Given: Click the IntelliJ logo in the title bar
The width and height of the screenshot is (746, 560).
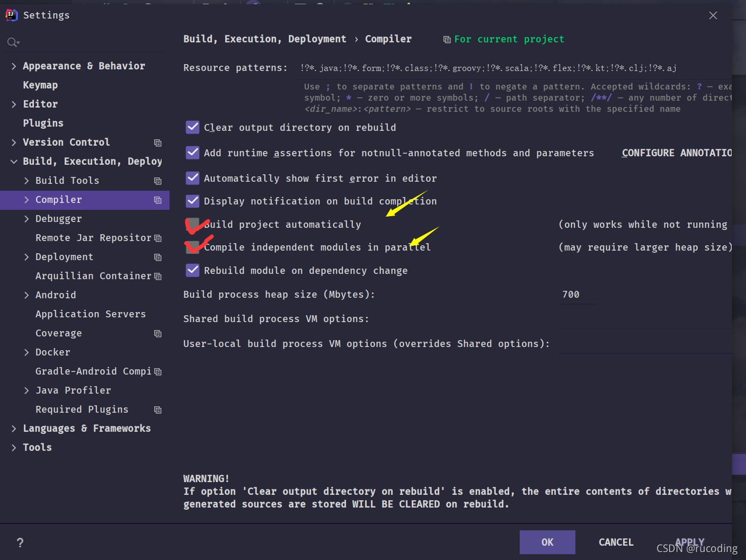Looking at the screenshot, I should [12, 15].
